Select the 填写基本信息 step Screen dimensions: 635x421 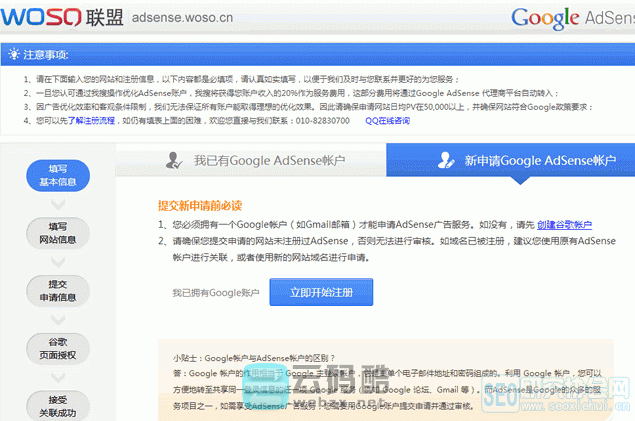coord(58,176)
